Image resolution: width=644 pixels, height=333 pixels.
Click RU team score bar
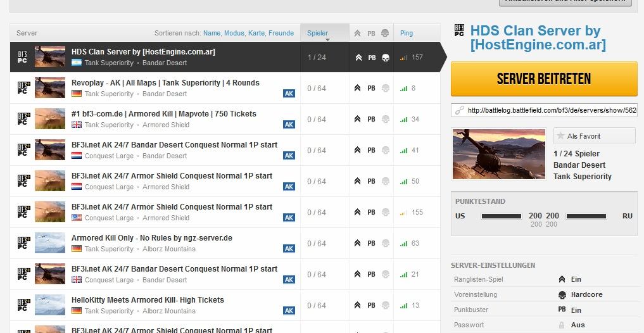(x=586, y=216)
